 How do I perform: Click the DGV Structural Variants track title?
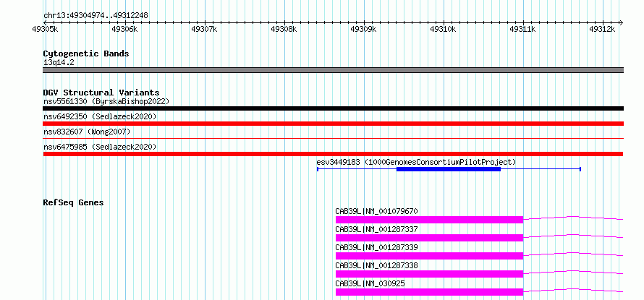point(101,93)
